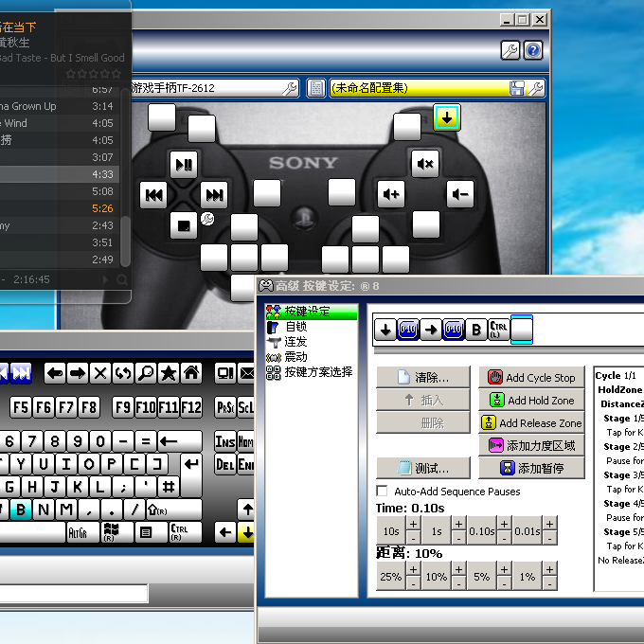The image size is (644, 644).
Task: Click the empty slot in key sequence bar
Action: [522, 329]
